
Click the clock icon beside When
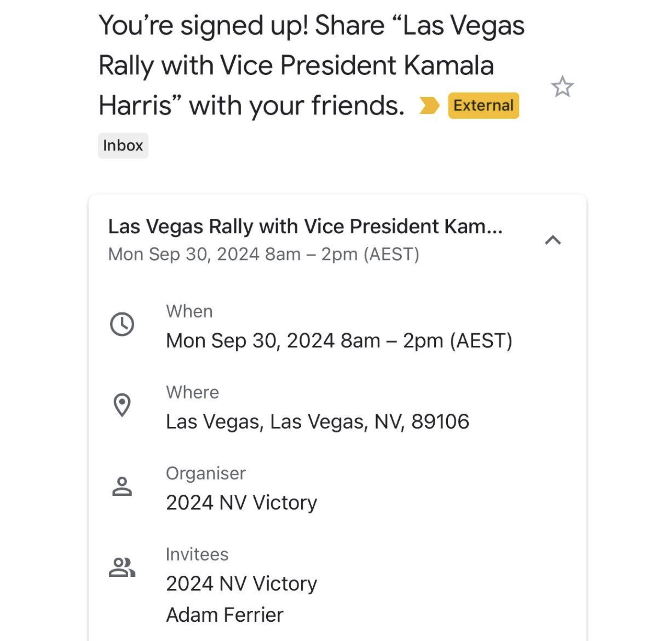point(122,324)
